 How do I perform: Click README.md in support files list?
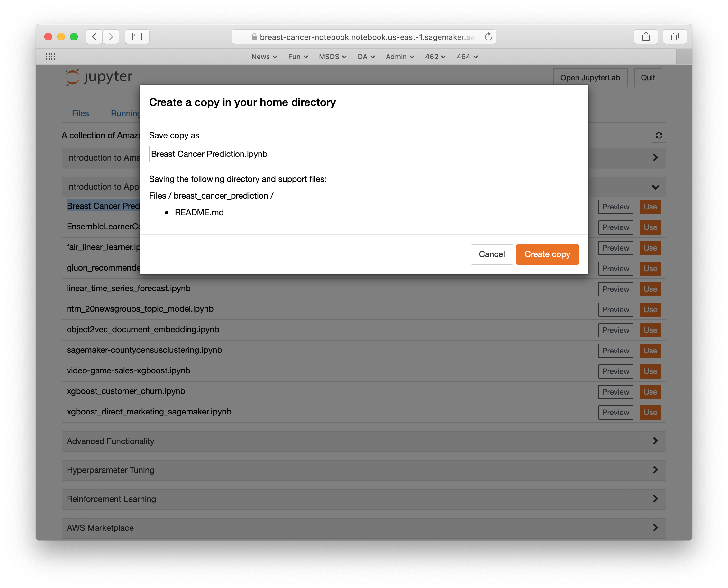click(199, 212)
